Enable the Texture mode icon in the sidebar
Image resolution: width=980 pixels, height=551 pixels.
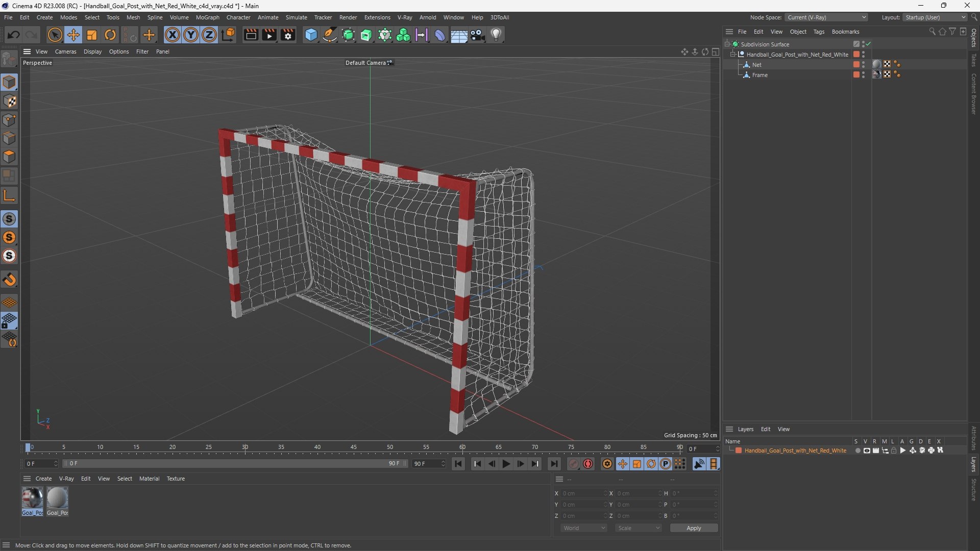(x=9, y=101)
